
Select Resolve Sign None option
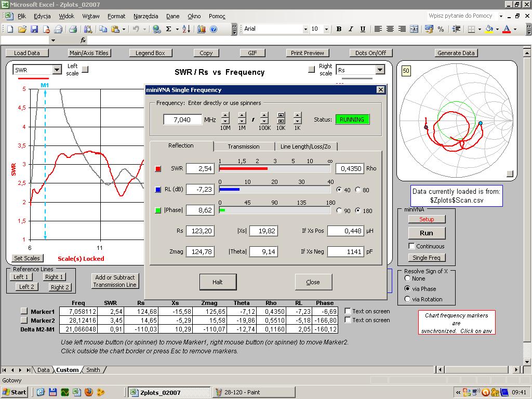click(407, 278)
